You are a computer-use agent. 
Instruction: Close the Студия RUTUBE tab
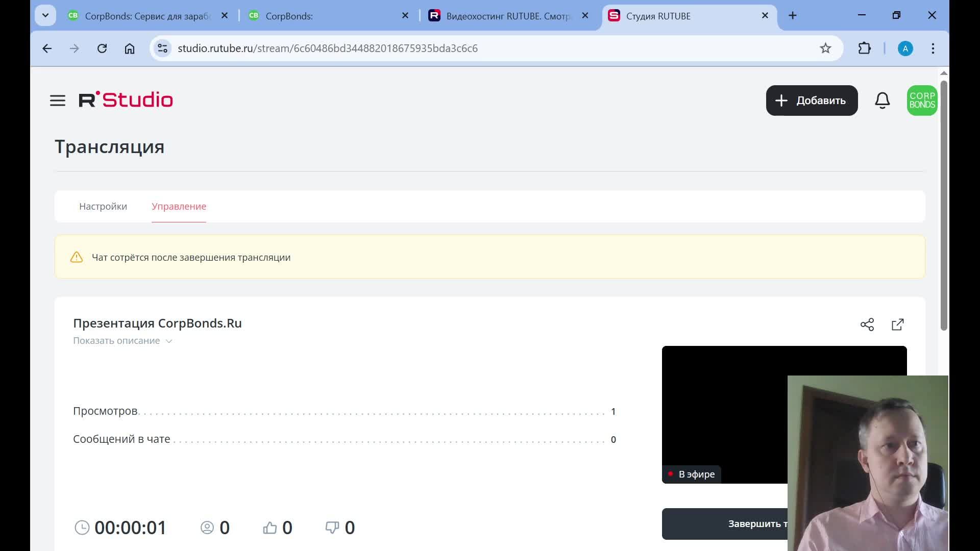(x=765, y=16)
